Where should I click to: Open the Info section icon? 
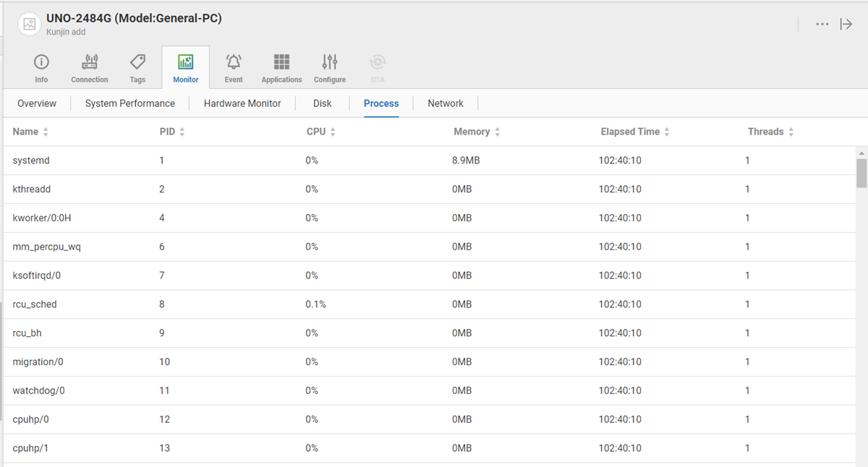pyautogui.click(x=41, y=63)
